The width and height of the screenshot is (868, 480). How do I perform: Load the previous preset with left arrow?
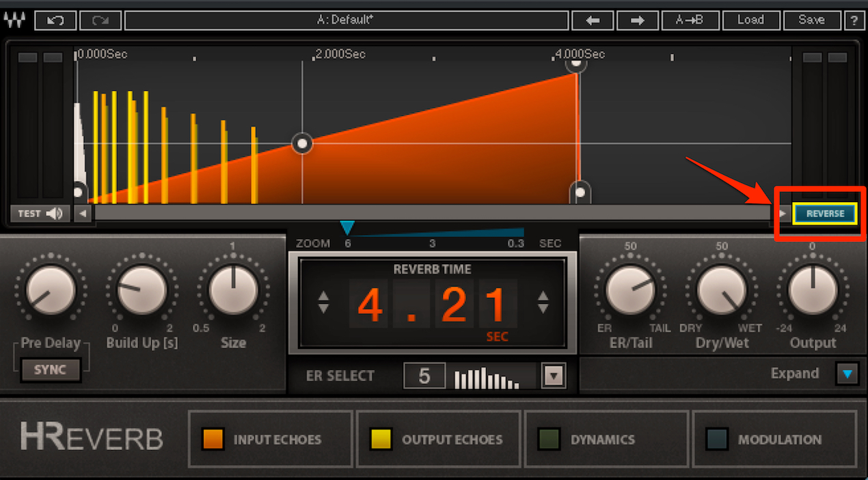coord(593,20)
